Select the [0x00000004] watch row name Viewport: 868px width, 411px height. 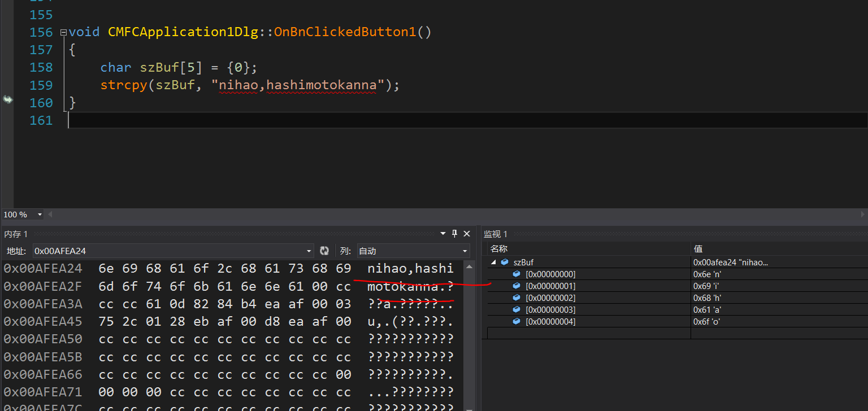(x=550, y=321)
